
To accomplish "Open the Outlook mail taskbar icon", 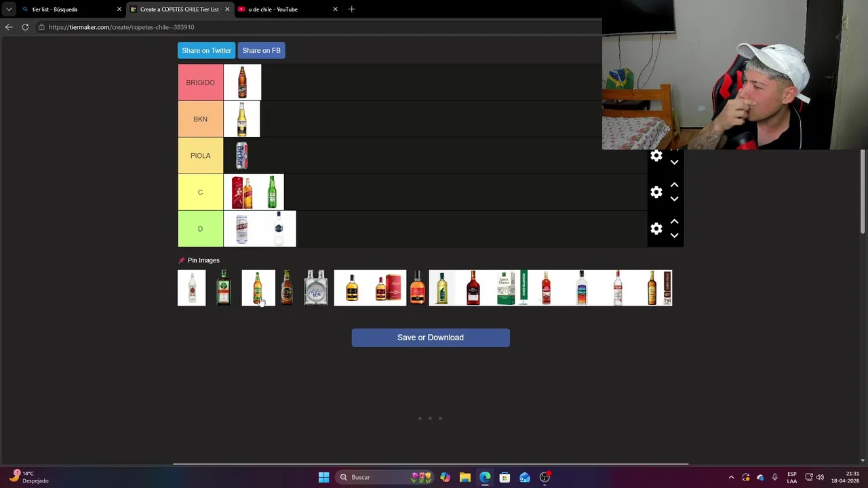I will pos(525,477).
